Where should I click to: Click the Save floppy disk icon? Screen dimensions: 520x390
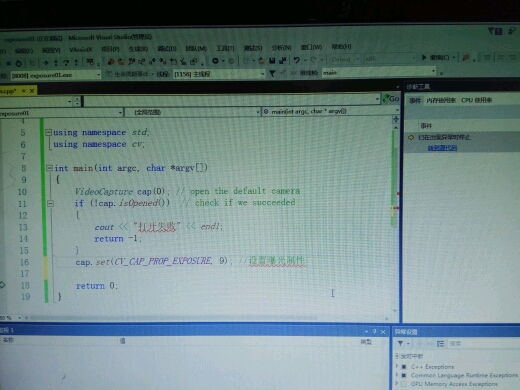(x=272, y=60)
